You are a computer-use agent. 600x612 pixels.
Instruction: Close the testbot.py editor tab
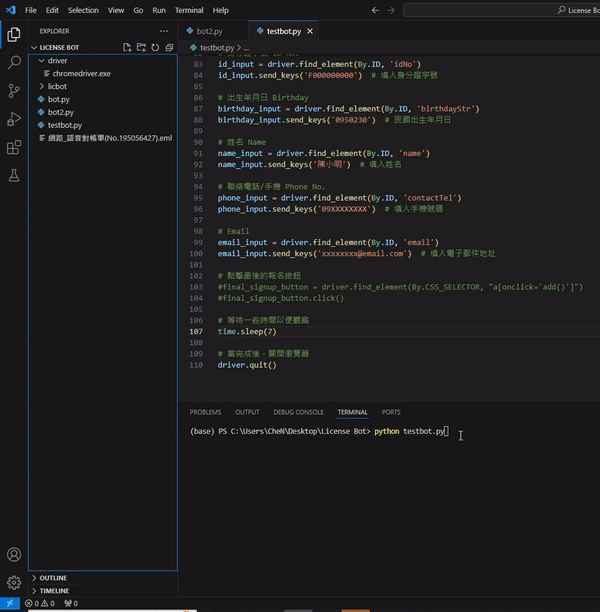(310, 31)
